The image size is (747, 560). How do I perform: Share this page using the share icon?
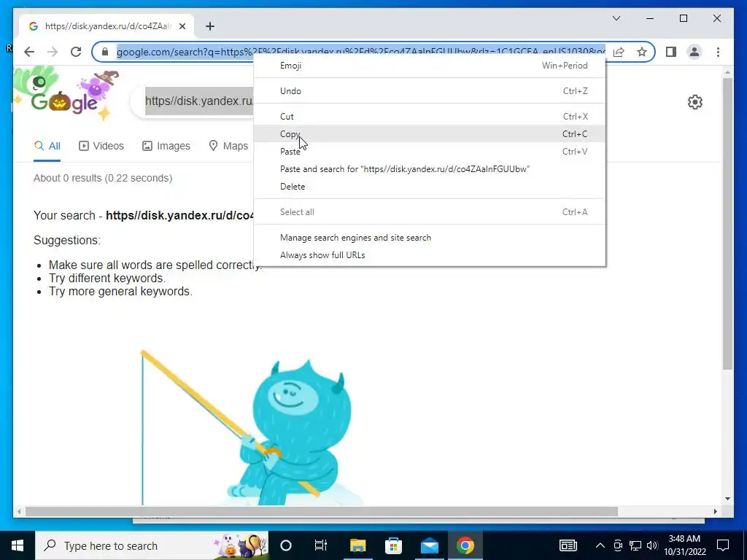619,52
